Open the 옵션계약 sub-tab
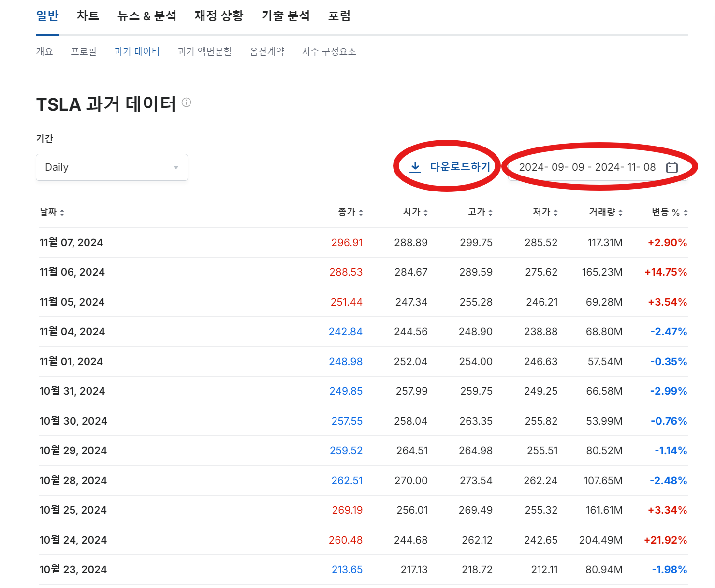The width and height of the screenshot is (715, 588). click(x=267, y=51)
